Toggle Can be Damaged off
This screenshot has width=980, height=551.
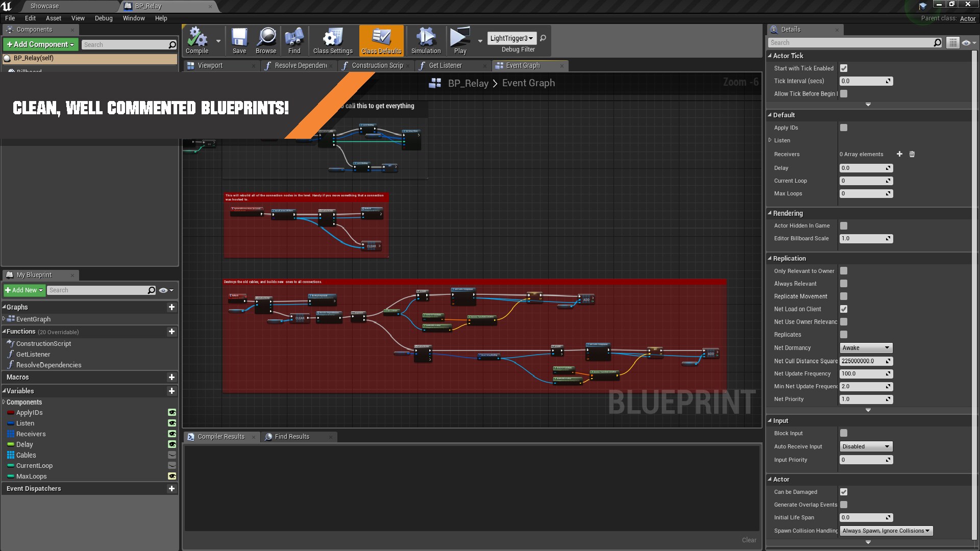[x=844, y=492]
